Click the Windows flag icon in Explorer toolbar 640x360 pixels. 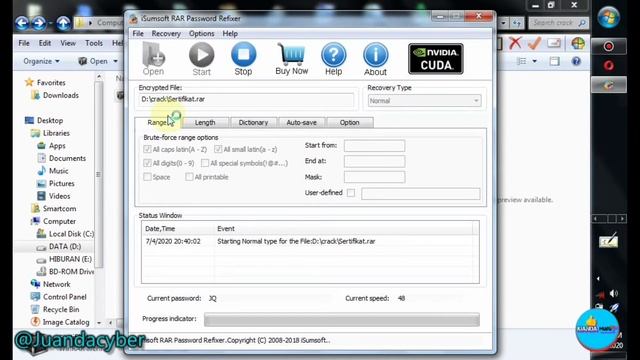(x=578, y=43)
